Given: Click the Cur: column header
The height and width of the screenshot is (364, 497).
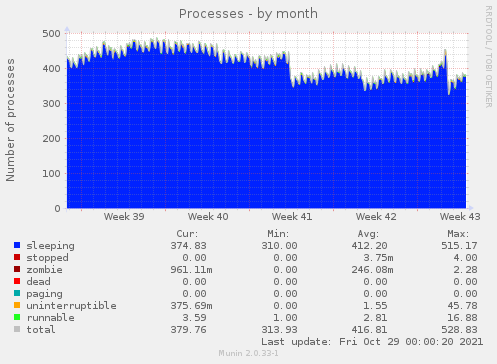Looking at the screenshot, I should (187, 234).
